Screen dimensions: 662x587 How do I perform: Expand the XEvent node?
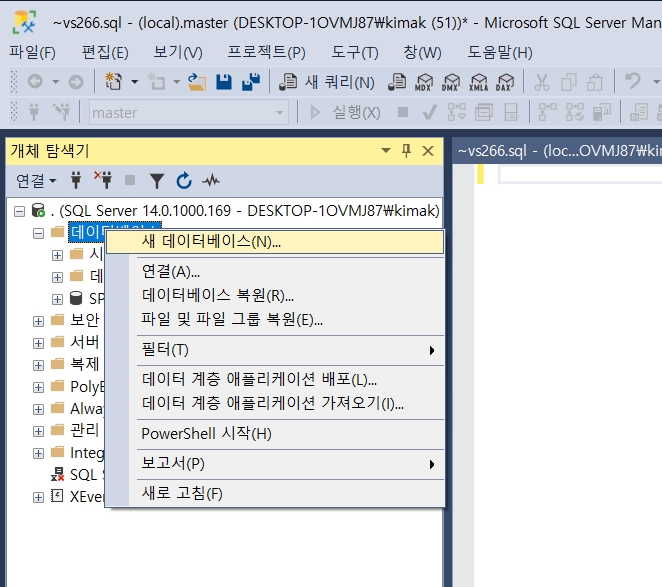coord(38,497)
